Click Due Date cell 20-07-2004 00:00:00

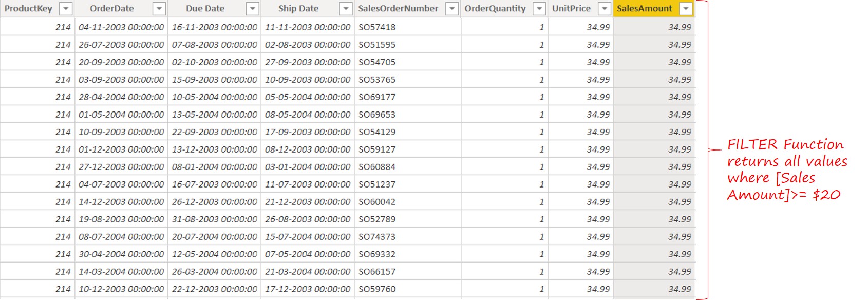[214, 237]
